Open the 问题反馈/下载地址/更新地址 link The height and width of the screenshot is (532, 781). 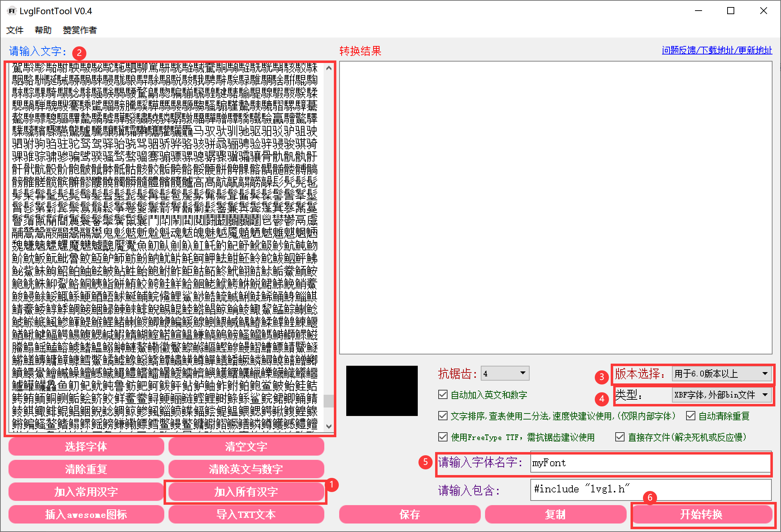(717, 50)
